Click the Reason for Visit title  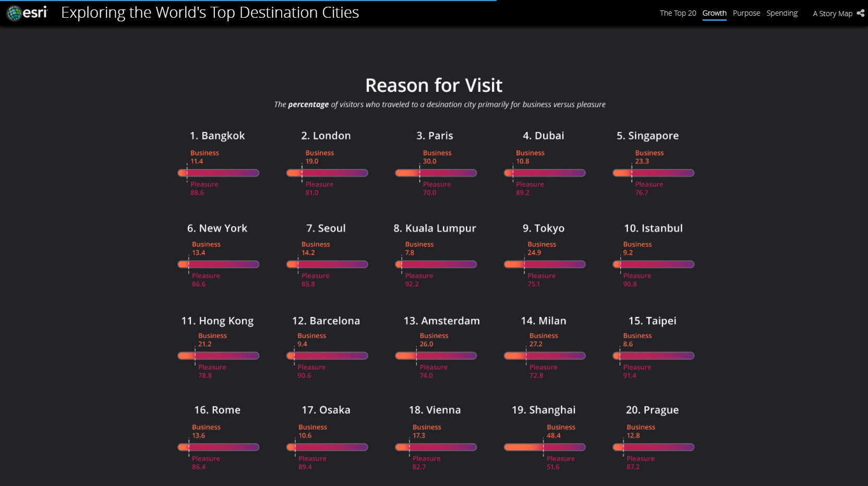[433, 85]
